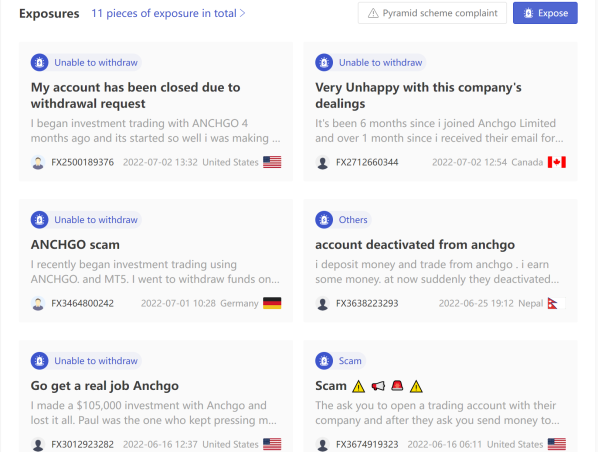Viewport: 598px width, 452px height.
Task: Select the 'Scam' category tag
Action: click(350, 361)
